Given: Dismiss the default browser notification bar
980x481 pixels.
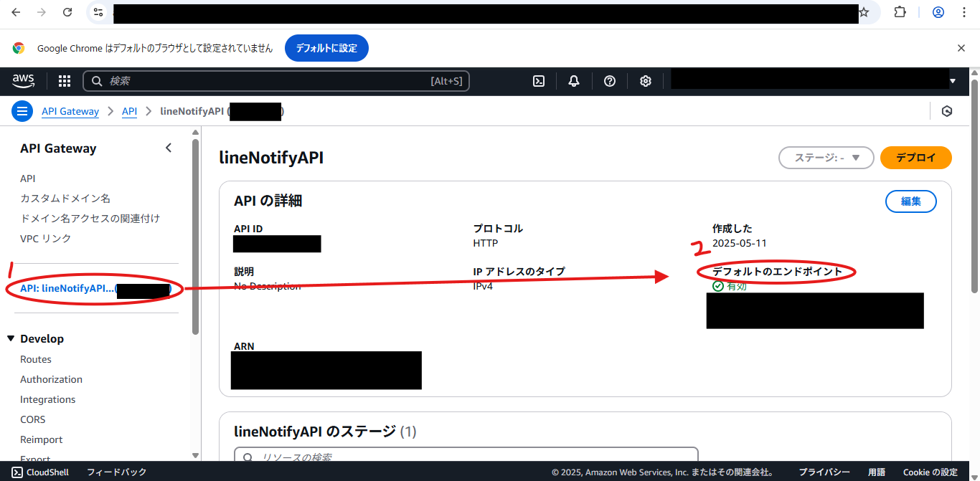Looking at the screenshot, I should click(961, 48).
